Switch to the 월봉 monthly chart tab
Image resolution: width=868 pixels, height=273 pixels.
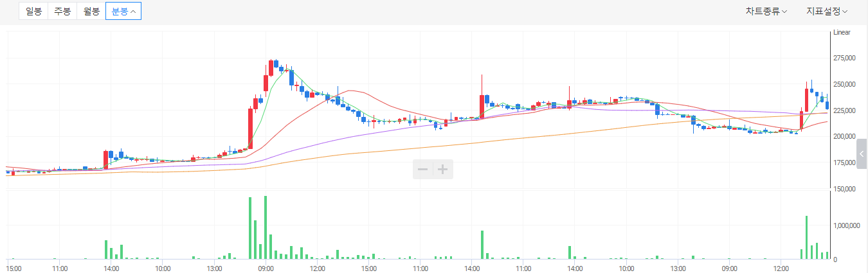pos(91,12)
